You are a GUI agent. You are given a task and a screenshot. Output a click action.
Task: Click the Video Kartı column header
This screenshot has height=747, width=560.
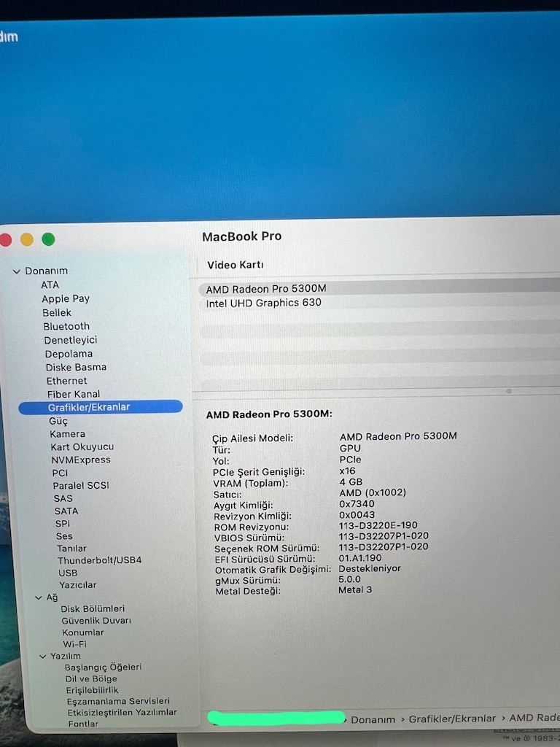[236, 265]
